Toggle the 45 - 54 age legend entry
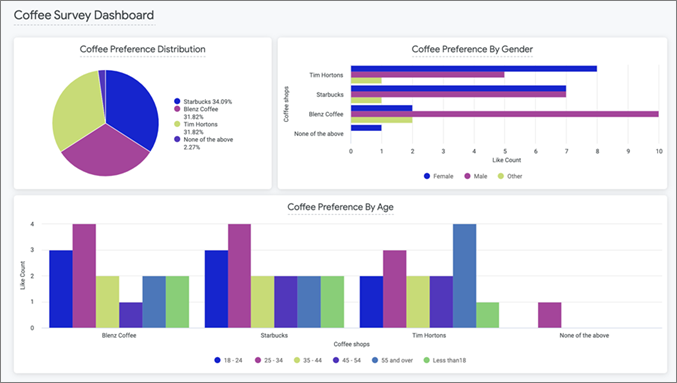Image resolution: width=677 pixels, height=383 pixels. click(347, 360)
